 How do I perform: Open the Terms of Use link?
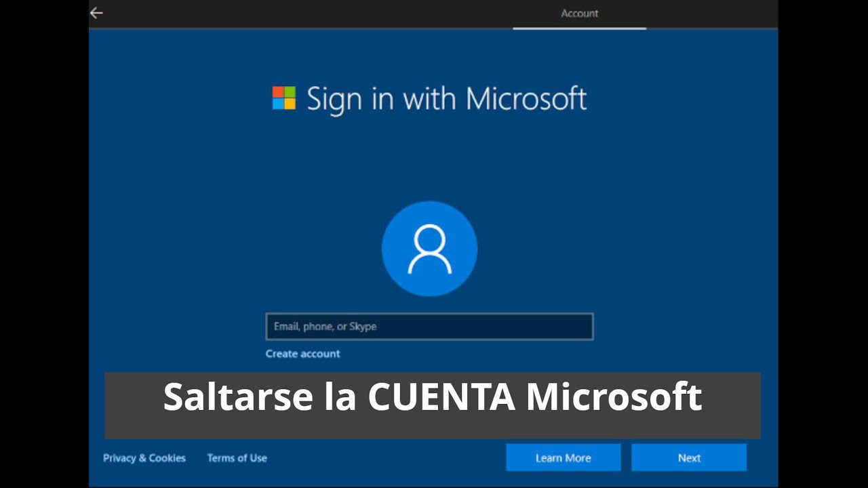pyautogui.click(x=237, y=458)
